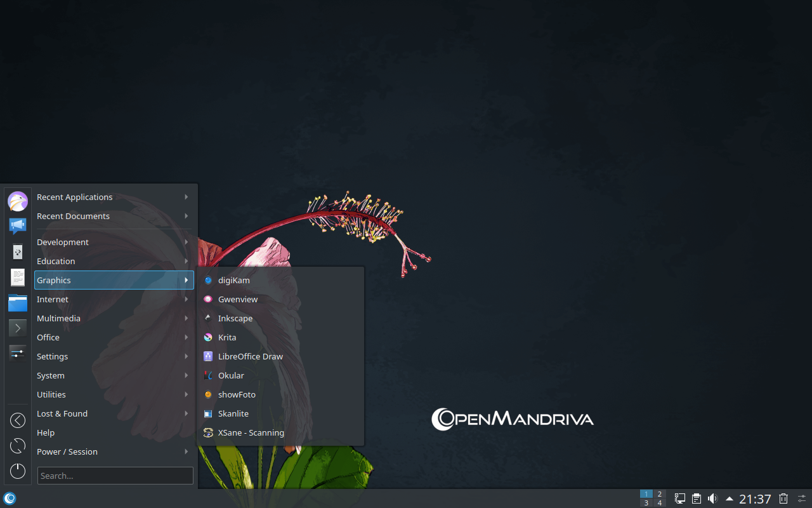Image resolution: width=812 pixels, height=508 pixels.
Task: Select the Help menu entry
Action: tap(46, 432)
